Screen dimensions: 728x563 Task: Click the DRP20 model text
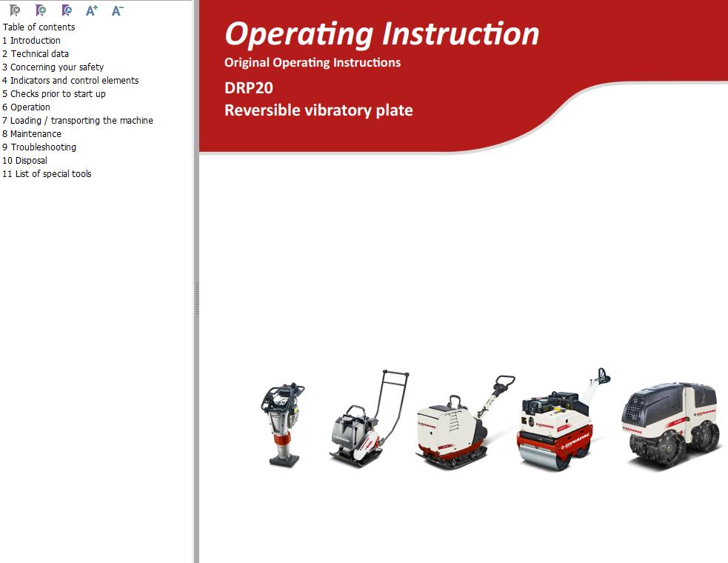(x=249, y=88)
